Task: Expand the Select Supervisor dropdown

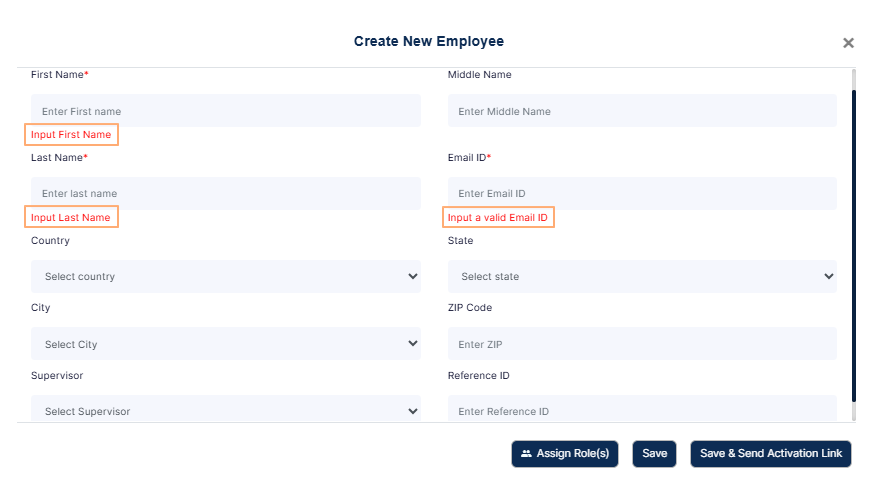Action: tap(225, 410)
